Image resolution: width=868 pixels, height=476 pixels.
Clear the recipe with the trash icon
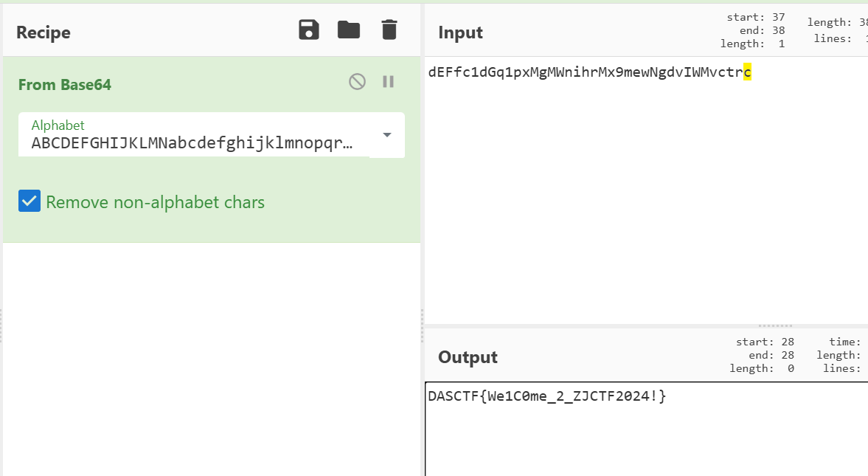[x=389, y=30]
